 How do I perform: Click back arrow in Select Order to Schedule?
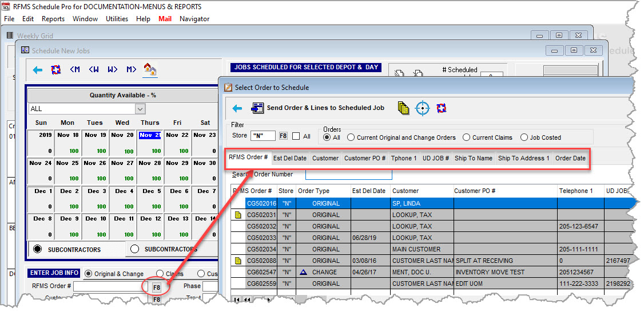(x=237, y=108)
